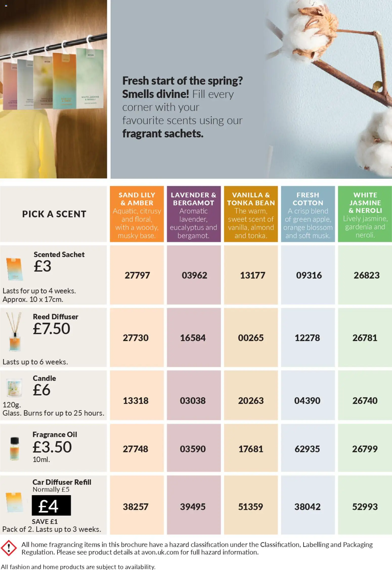Click the Fragrance Oil bottle image
Image resolution: width=392 pixels, height=570 pixels.
point(14,448)
